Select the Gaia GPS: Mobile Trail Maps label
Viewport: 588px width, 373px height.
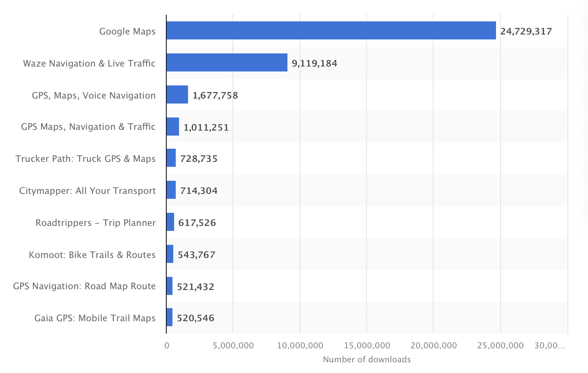click(x=95, y=318)
